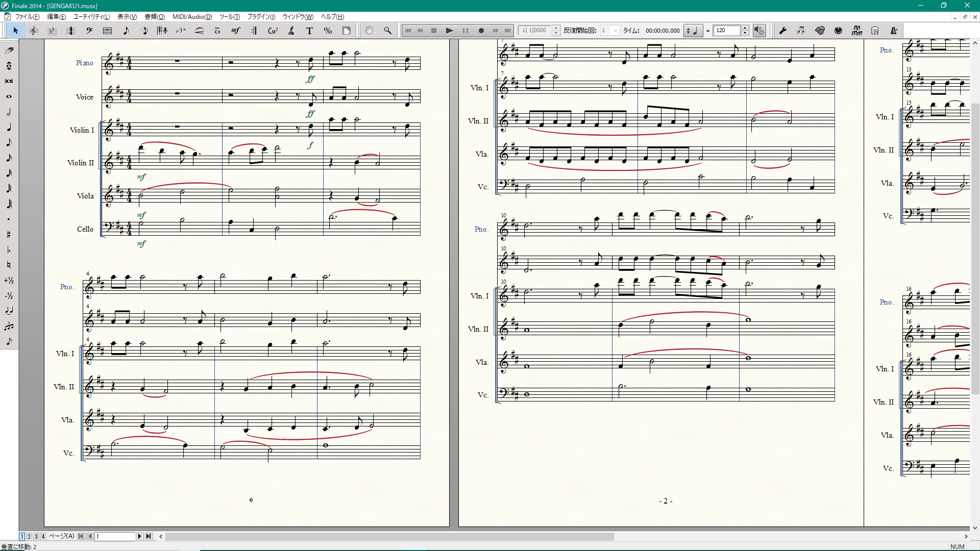Image resolution: width=980 pixels, height=551 pixels.
Task: Toggle the eraser in note palette
Action: point(9,50)
